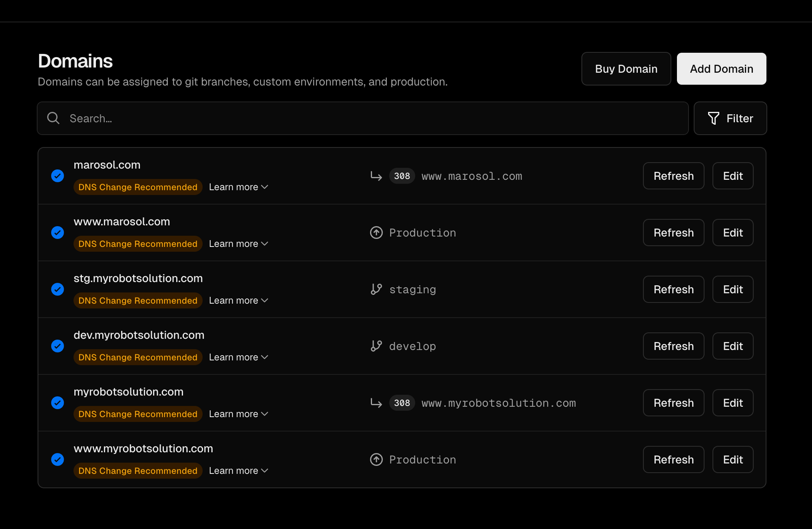Click git branch icon beside staging
The width and height of the screenshot is (812, 529).
tap(376, 289)
